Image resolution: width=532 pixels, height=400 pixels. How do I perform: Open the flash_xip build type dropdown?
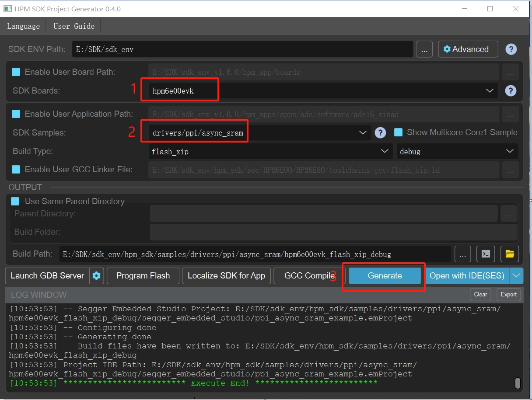pyautogui.click(x=271, y=151)
